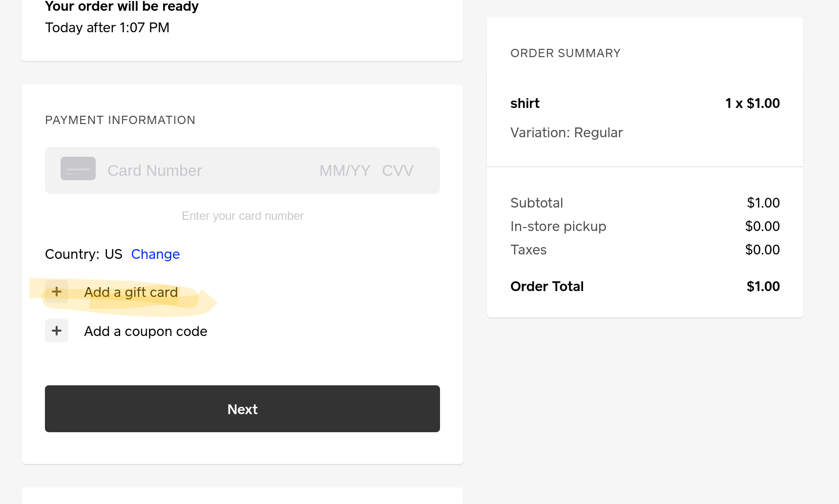Click the plus icon beside coupon code

coord(57,331)
